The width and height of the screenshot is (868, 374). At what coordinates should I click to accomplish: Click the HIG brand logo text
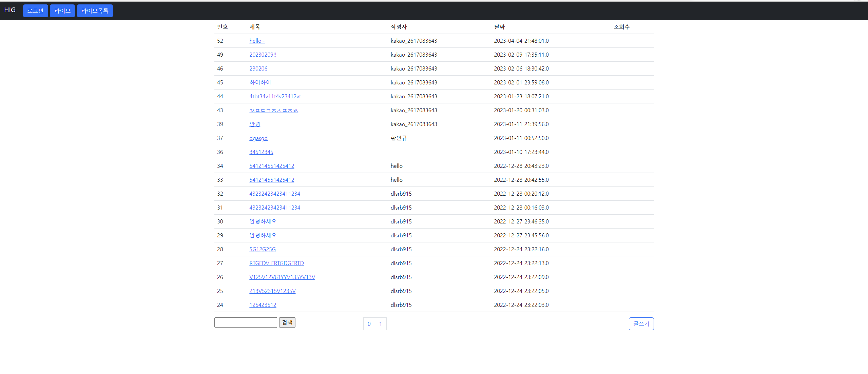(x=10, y=10)
